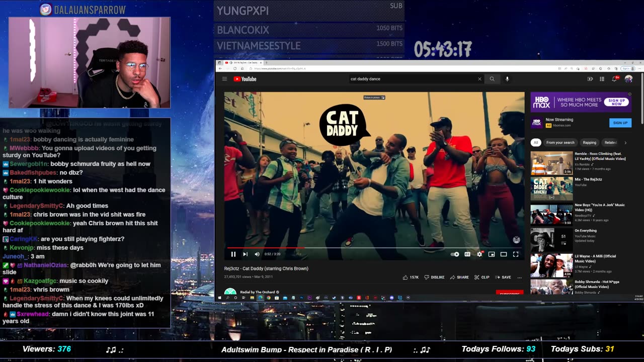Click username DALAUANSPARROW overlay

[x=90, y=10]
